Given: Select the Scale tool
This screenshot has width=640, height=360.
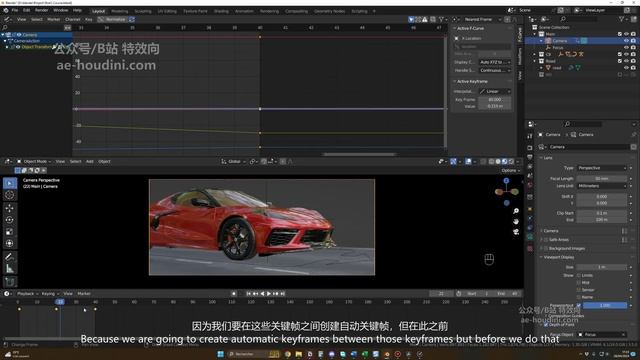Looking at the screenshot, I should coord(10,232).
